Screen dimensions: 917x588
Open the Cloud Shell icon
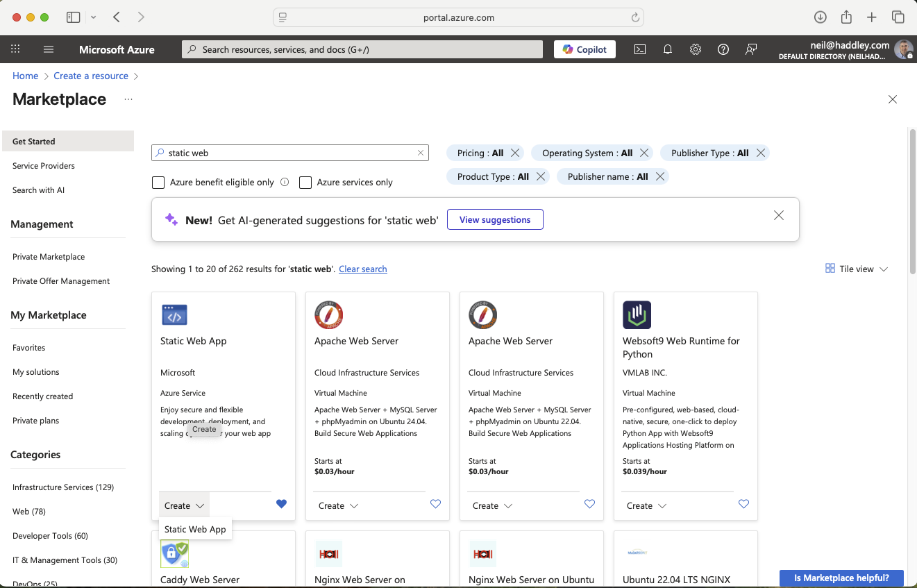640,49
